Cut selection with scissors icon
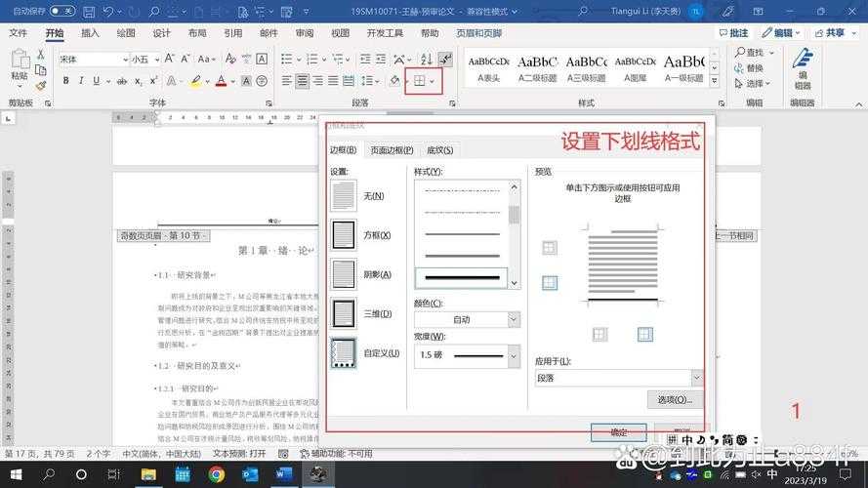Image resolution: width=868 pixels, height=488 pixels. pos(40,55)
